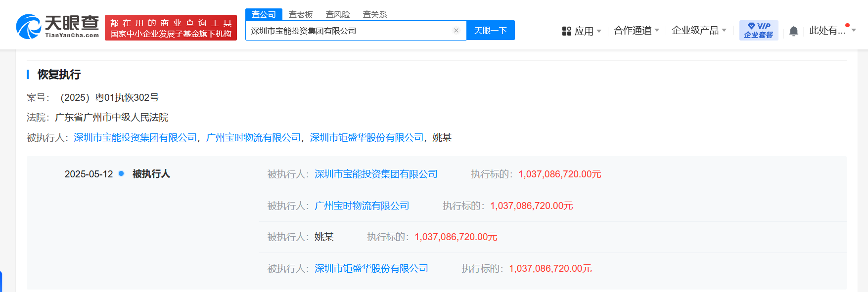The height and width of the screenshot is (292, 868).
Task: Clear the search box with the X icon
Action: 456,31
